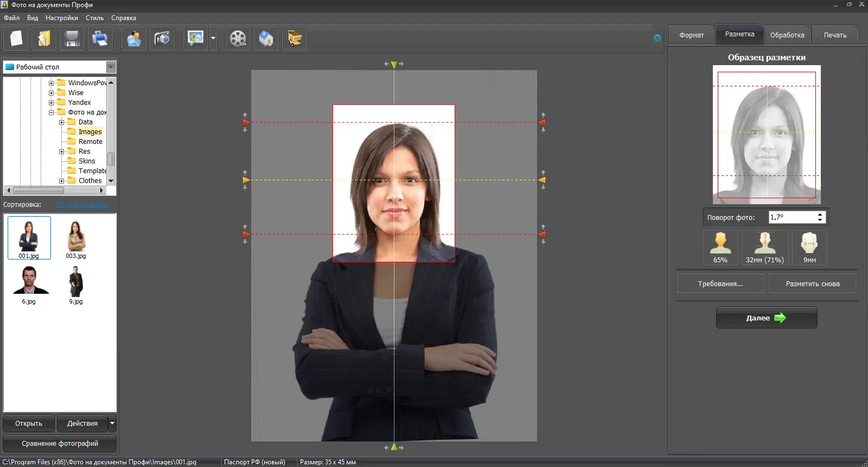Switch to the Обработка tab
Screen dimensions: 868x467
(x=787, y=35)
